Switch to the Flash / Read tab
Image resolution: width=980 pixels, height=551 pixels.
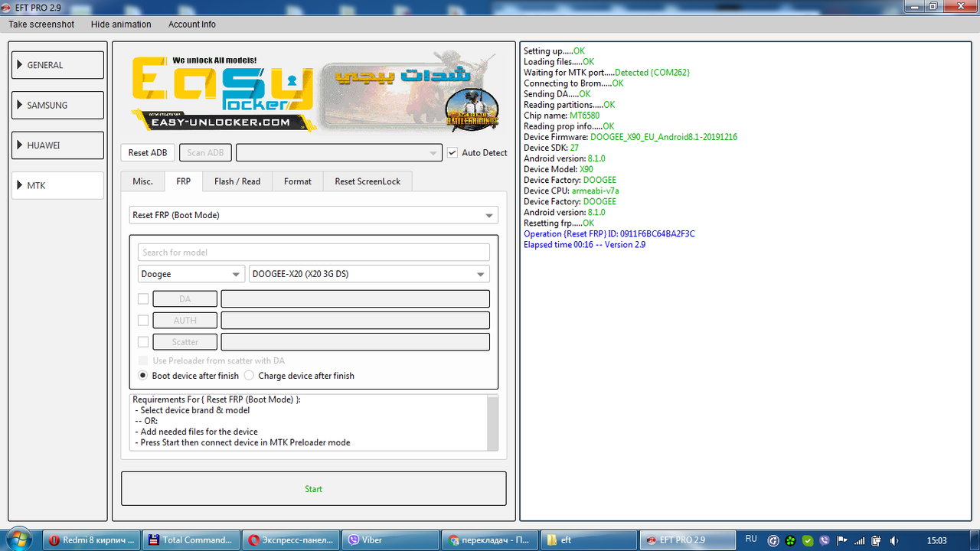[237, 181]
